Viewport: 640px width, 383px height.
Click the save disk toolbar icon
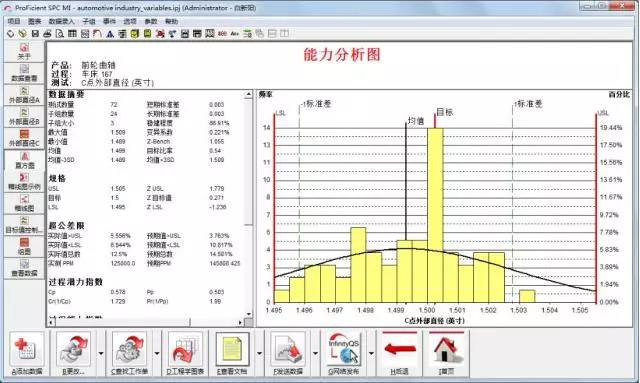click(35, 33)
